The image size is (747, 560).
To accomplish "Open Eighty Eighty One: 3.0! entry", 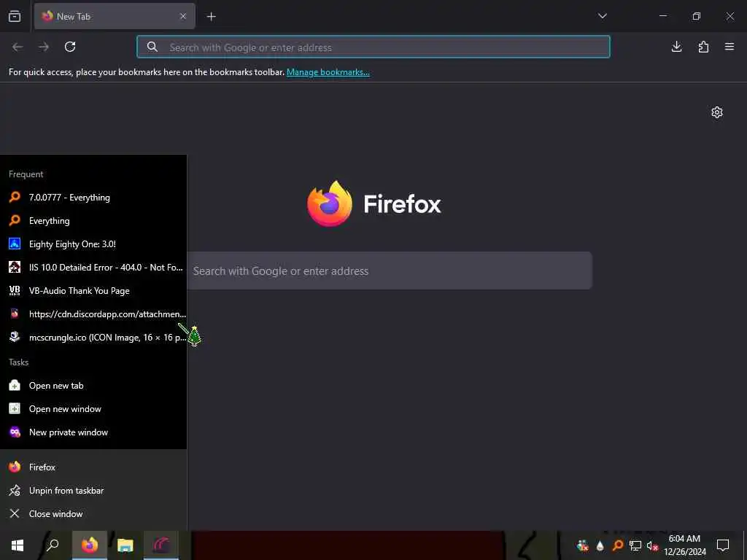I will coord(93,244).
